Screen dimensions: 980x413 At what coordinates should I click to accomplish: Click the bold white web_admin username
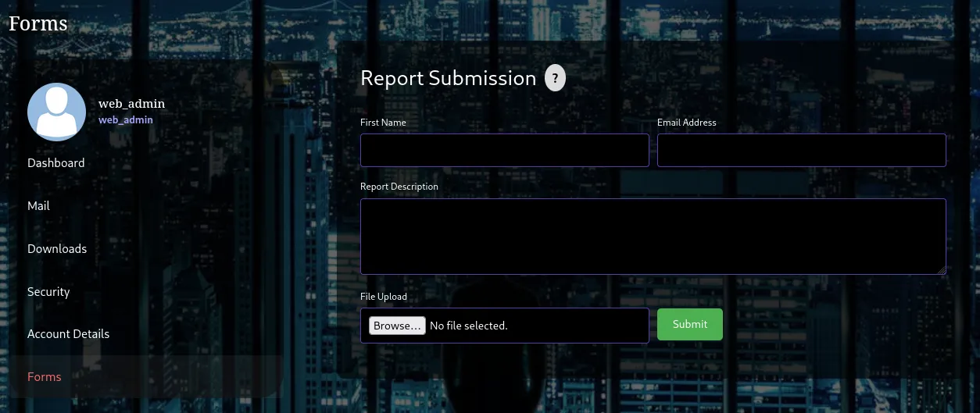coord(131,104)
